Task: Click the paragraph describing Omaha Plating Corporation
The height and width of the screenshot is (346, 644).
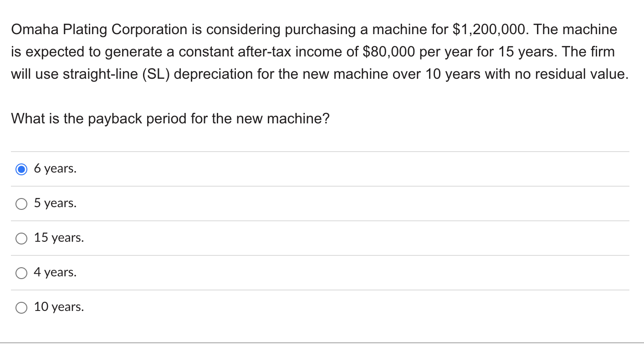Action: [319, 51]
